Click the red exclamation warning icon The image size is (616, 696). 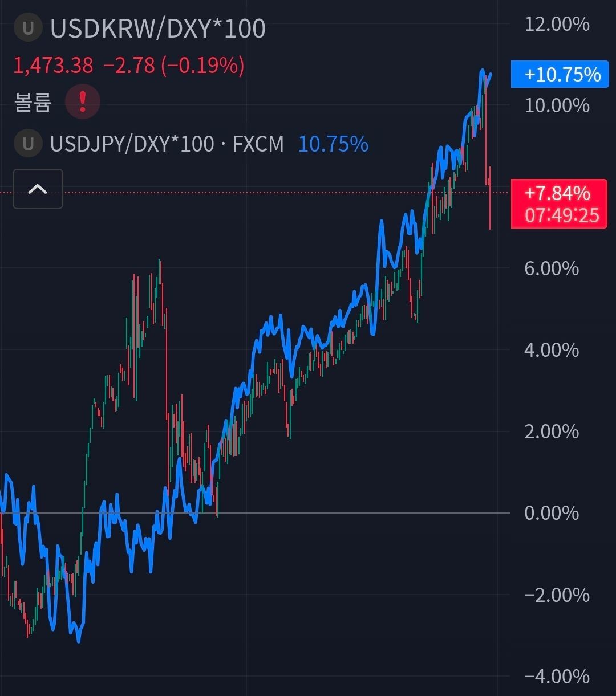(x=83, y=103)
